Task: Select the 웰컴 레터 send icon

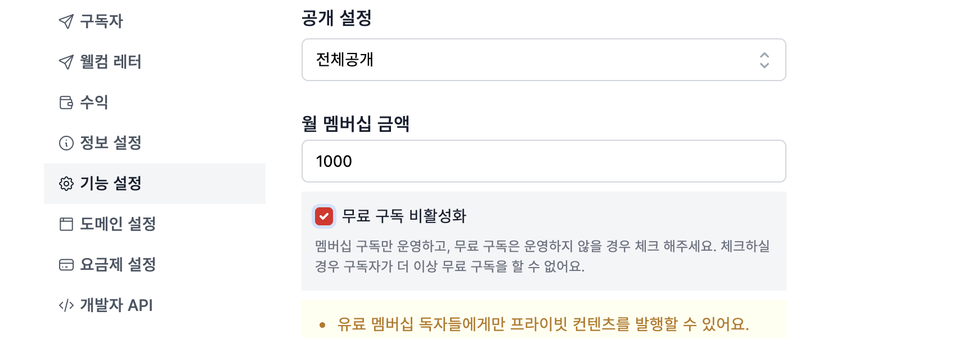Action: point(66,62)
